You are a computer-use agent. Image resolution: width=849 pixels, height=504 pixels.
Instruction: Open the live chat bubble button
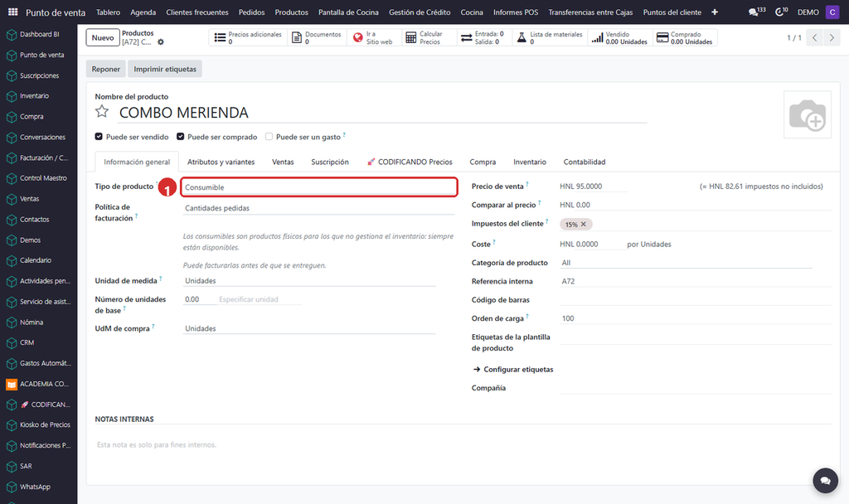(x=825, y=480)
